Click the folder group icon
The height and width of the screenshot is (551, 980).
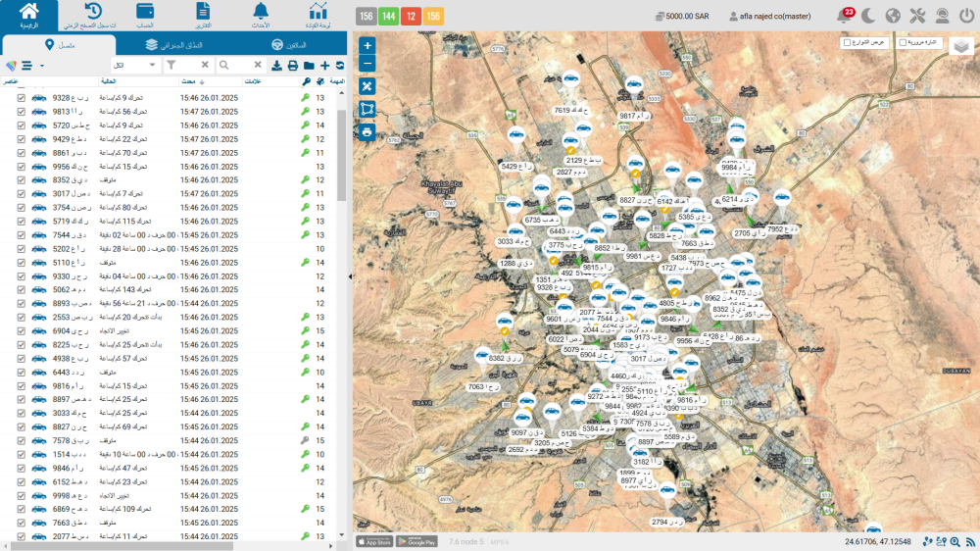(309, 66)
